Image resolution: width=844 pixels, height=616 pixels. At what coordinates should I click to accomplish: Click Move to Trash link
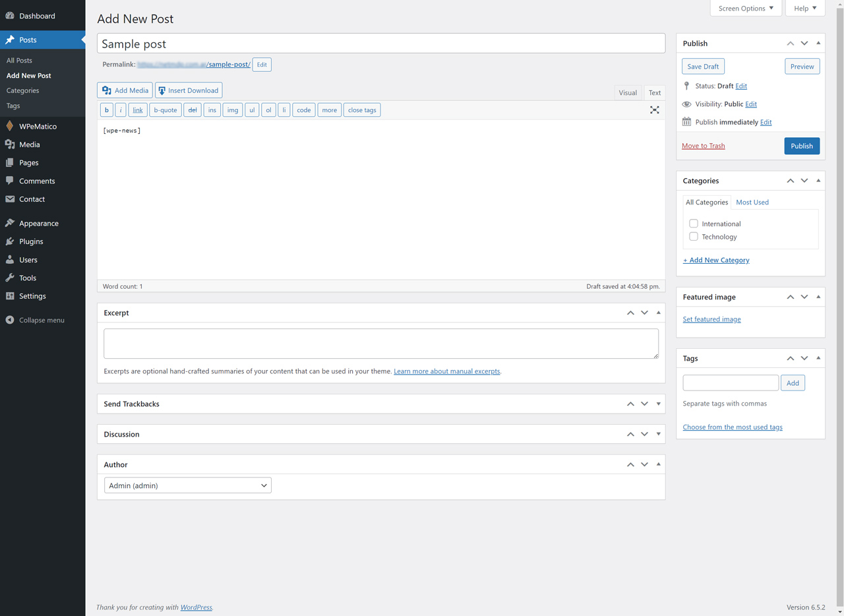(703, 146)
